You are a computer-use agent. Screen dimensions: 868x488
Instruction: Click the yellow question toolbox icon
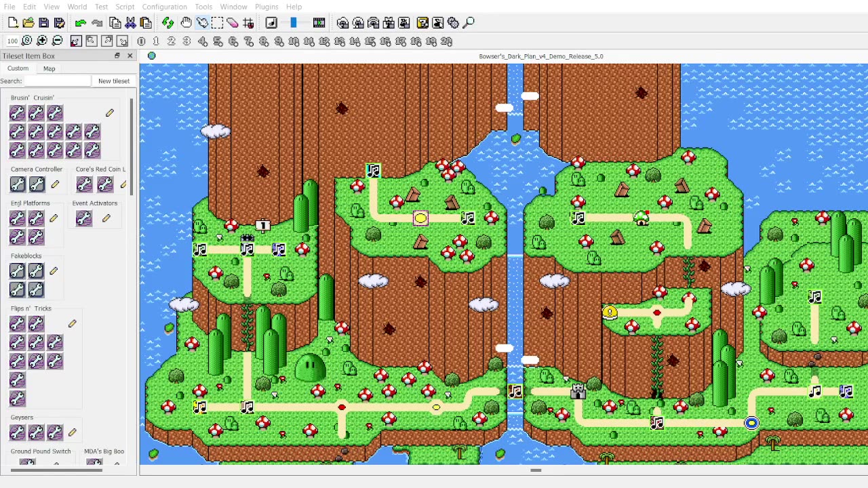click(x=422, y=23)
